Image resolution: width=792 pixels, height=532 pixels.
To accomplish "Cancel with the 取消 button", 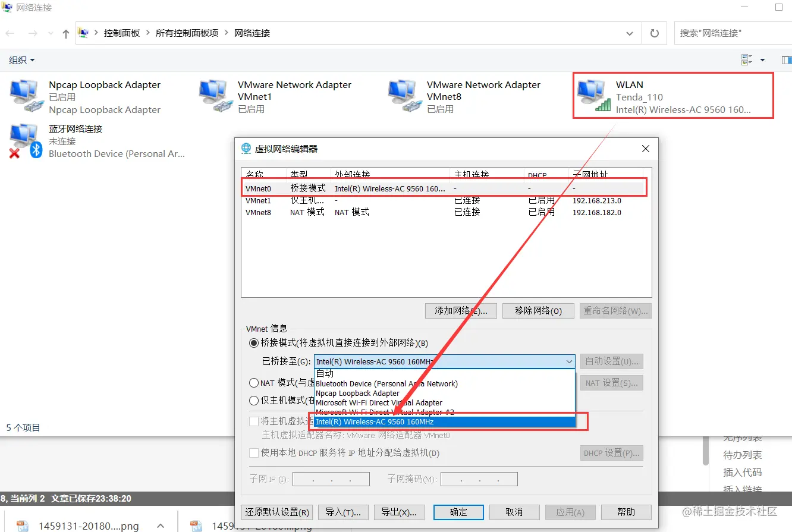I will [x=514, y=512].
